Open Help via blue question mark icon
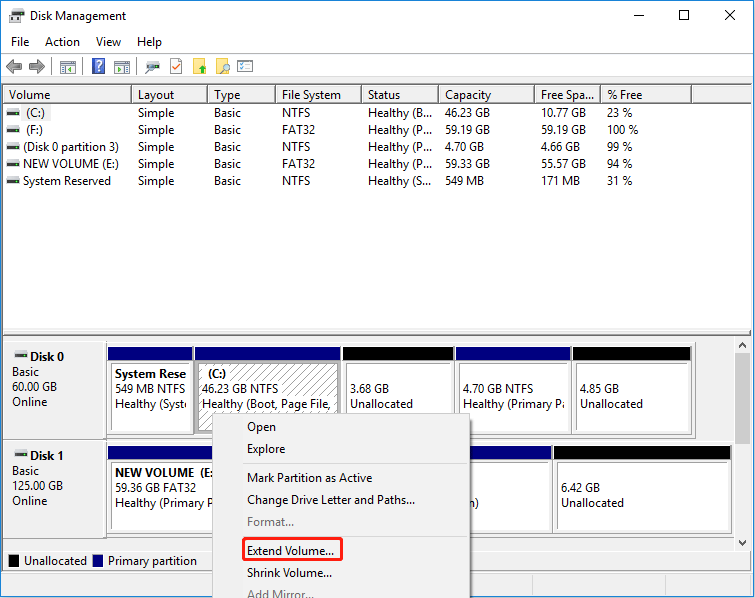The image size is (755, 598). click(x=98, y=66)
